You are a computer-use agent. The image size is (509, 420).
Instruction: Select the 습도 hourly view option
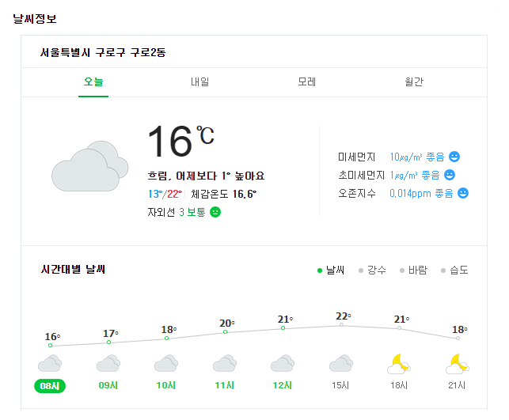[x=454, y=270]
